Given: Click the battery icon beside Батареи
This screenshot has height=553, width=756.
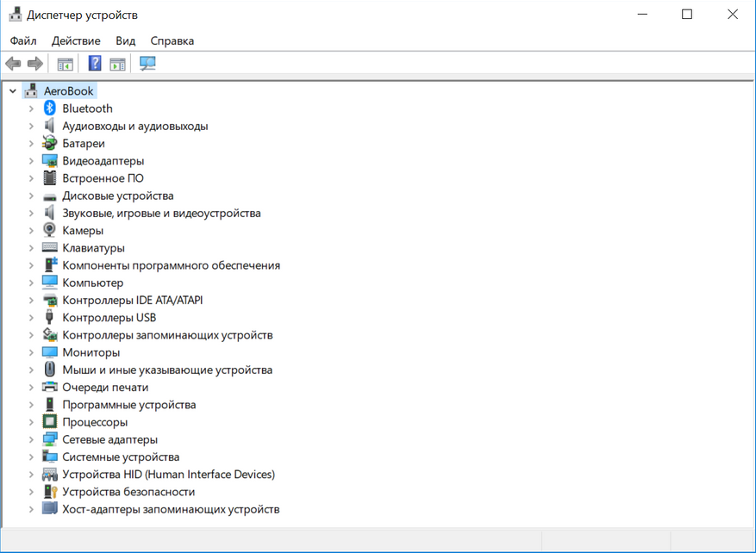Looking at the screenshot, I should click(50, 144).
